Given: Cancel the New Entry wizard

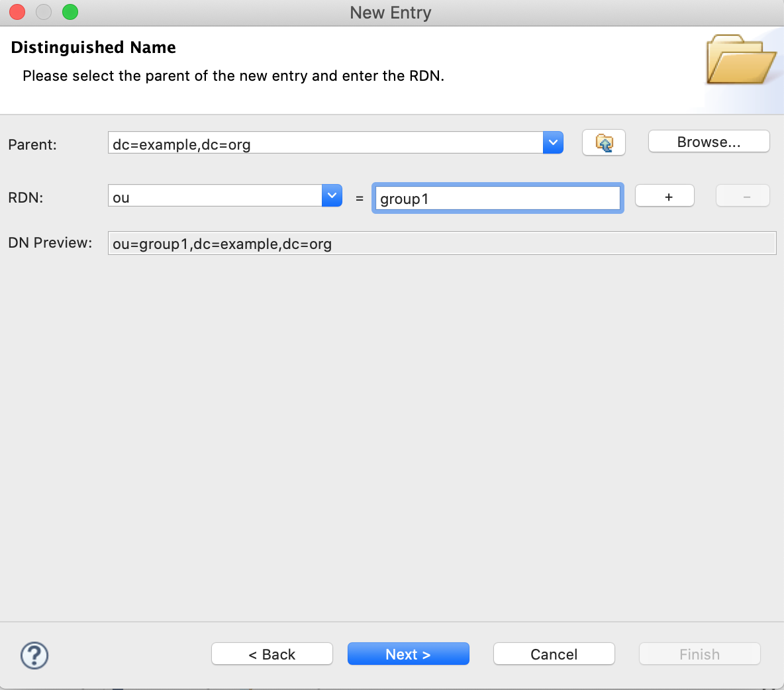Looking at the screenshot, I should point(554,654).
